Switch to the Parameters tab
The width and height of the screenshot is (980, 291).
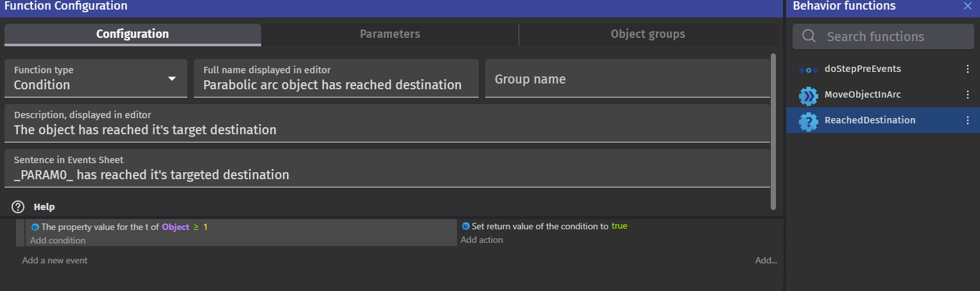(x=390, y=35)
